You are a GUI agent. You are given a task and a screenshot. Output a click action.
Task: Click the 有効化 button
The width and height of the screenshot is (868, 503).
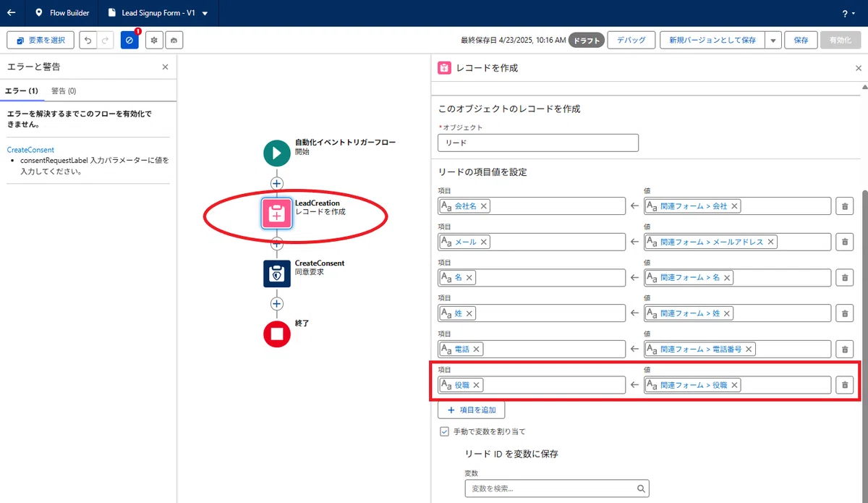(x=841, y=41)
